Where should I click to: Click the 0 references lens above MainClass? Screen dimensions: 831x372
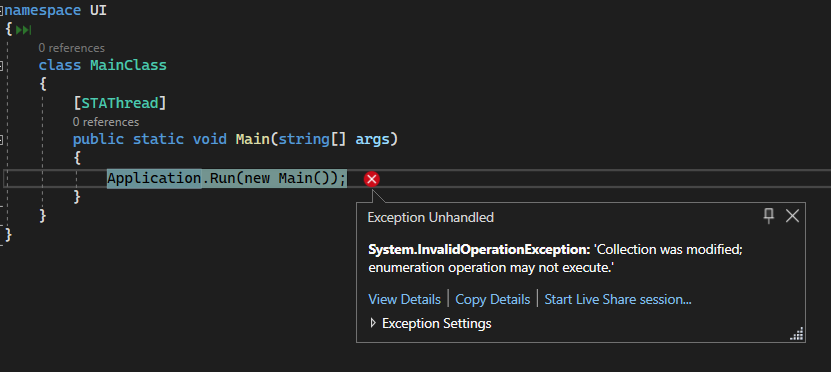72,48
